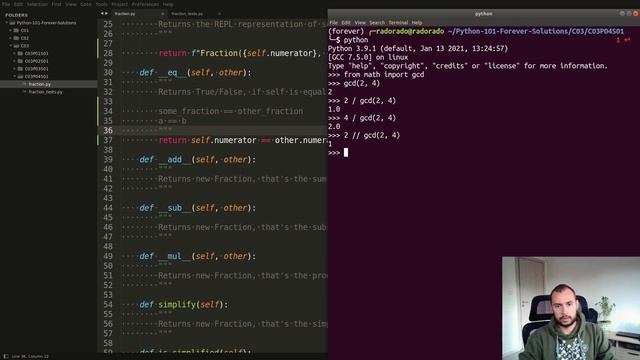Go to previous tab using left arrow
640x360 pixels.
[x=102, y=13]
